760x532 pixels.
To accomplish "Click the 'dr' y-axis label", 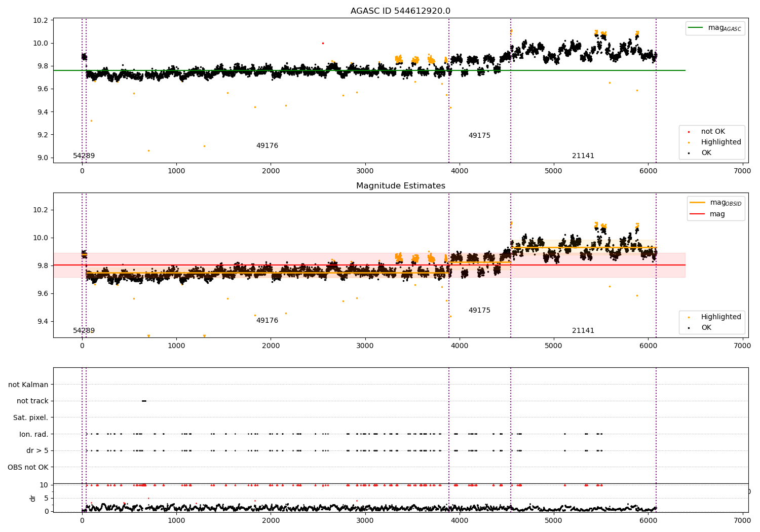I will click(33, 498).
